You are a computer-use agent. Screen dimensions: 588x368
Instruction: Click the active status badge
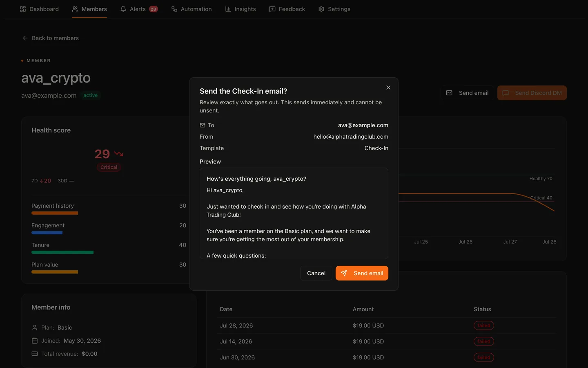point(91,95)
